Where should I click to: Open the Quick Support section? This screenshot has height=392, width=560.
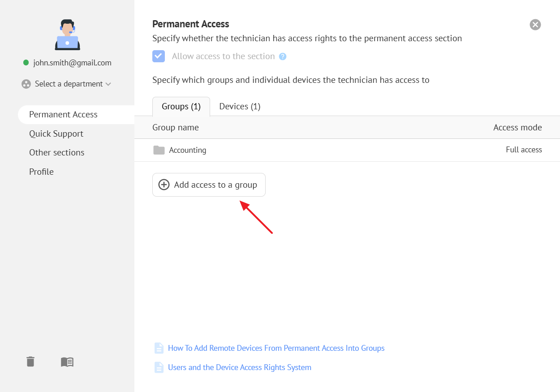coord(56,134)
